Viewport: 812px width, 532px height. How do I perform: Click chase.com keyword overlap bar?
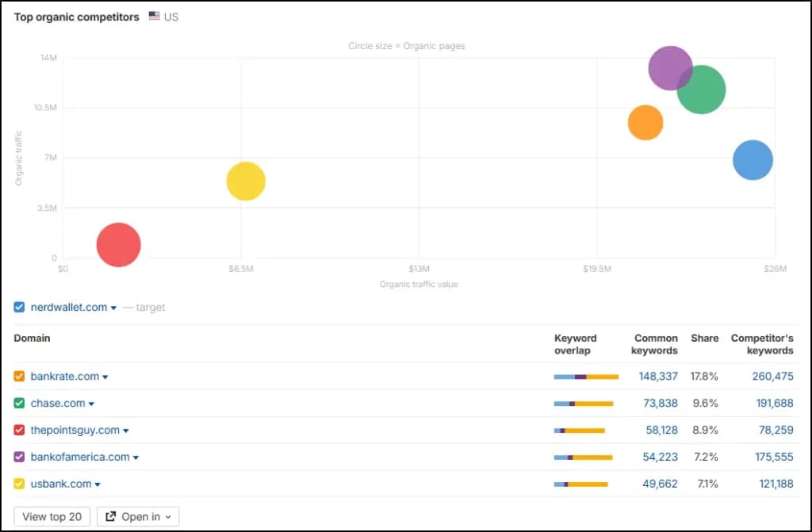click(584, 404)
